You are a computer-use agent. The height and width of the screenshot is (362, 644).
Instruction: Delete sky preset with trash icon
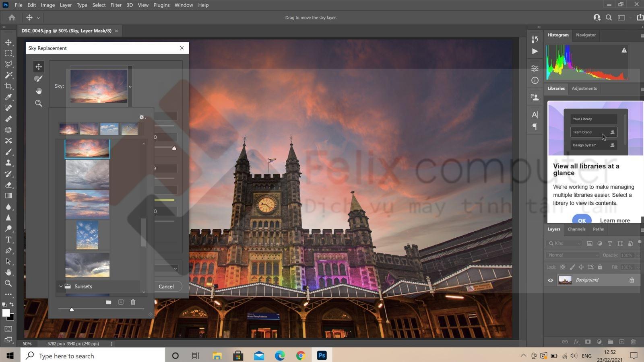tap(133, 302)
